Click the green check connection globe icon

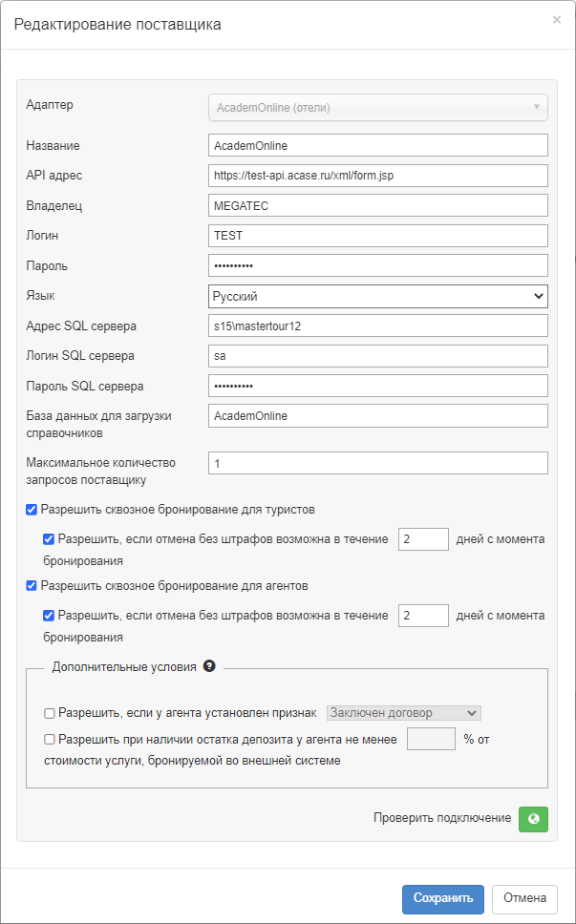click(x=533, y=819)
